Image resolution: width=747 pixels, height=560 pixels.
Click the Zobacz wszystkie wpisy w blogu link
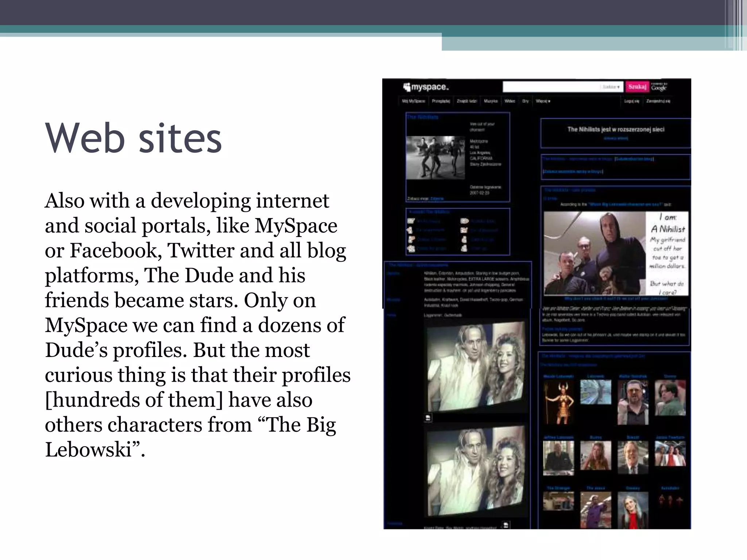573,171
